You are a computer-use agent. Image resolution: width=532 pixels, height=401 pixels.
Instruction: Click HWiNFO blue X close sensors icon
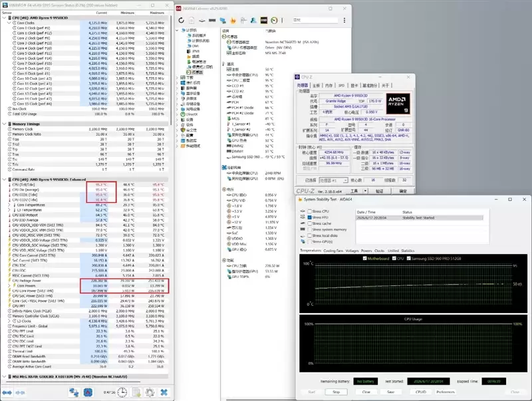coord(164,392)
